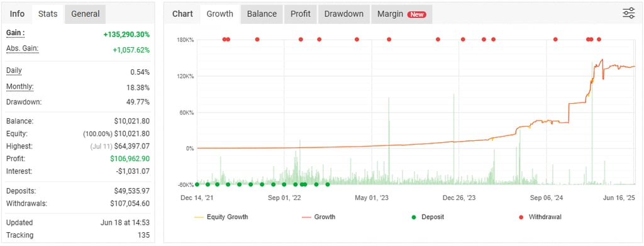Open the Drawdown chart tab
Viewport: 644px width, 246px height.
pyautogui.click(x=344, y=14)
